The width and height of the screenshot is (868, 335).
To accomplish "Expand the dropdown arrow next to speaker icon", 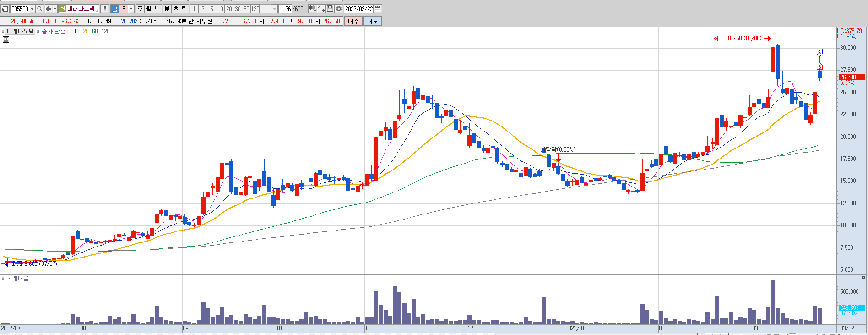I will (55, 9).
